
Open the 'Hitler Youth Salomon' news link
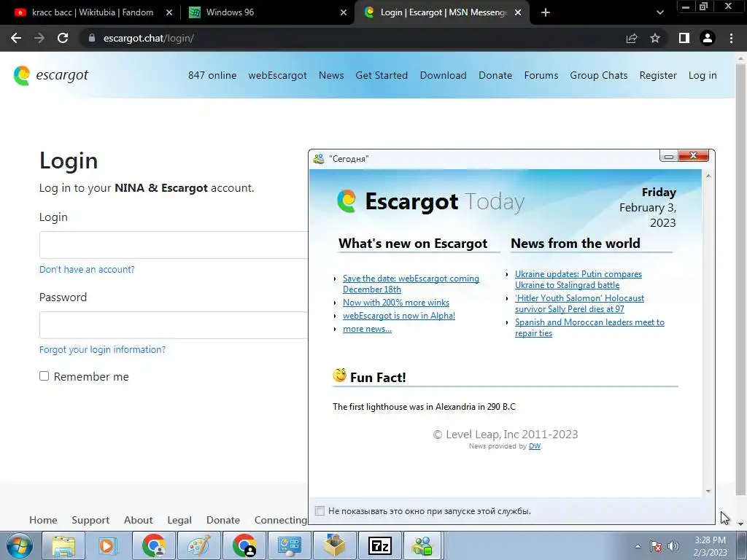click(579, 303)
